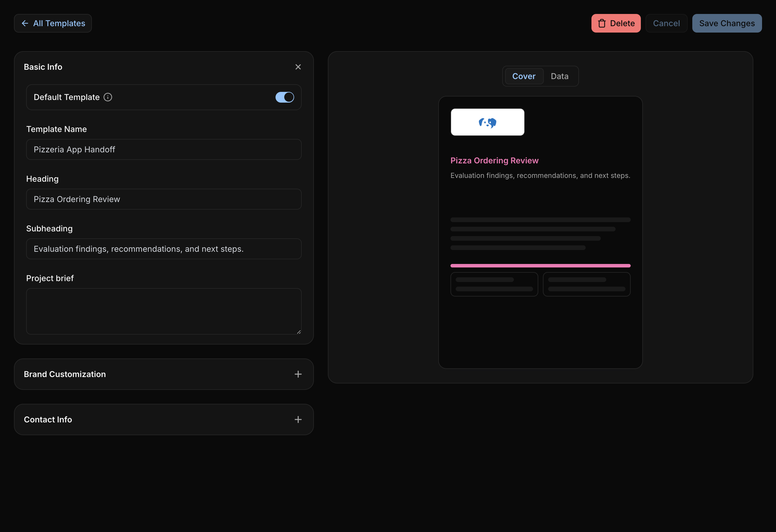Image resolution: width=776 pixels, height=532 pixels.
Task: Switch to the Data preview tab
Action: [x=560, y=76]
